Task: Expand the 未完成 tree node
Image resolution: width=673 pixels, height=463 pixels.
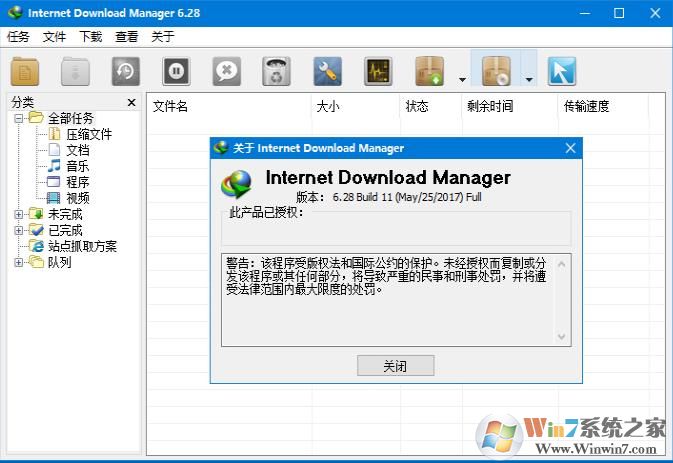Action: 19,214
